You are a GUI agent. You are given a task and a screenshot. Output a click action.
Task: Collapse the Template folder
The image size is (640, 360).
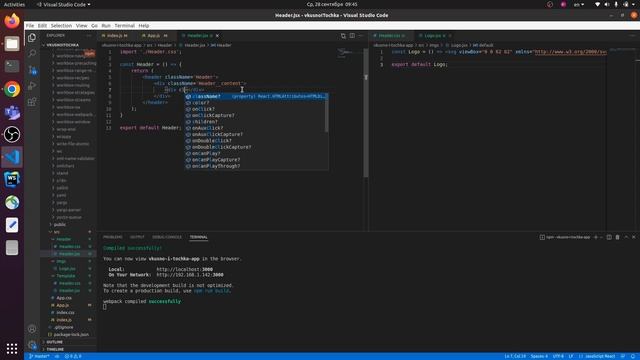click(x=66, y=276)
